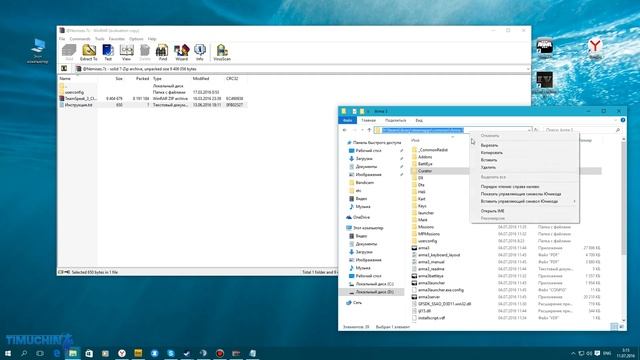Open the Поделиться ribbon tab in Explorer
640x360 pixels.
click(x=396, y=120)
